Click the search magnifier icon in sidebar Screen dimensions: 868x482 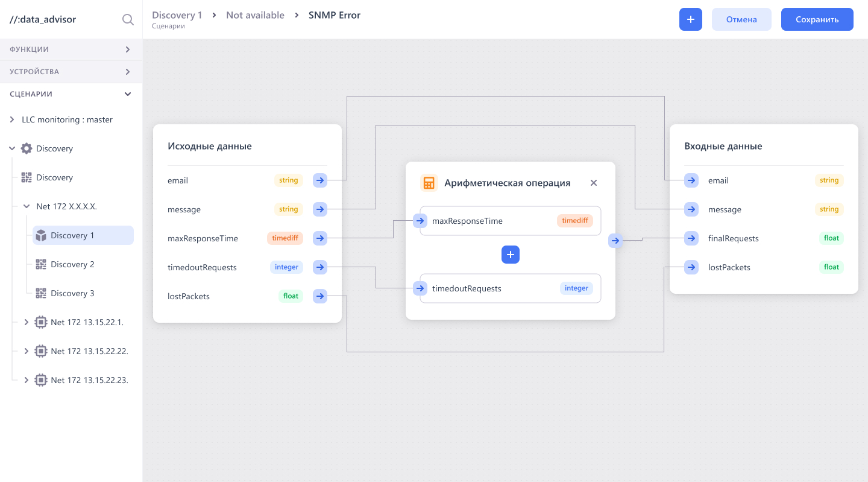(128, 19)
